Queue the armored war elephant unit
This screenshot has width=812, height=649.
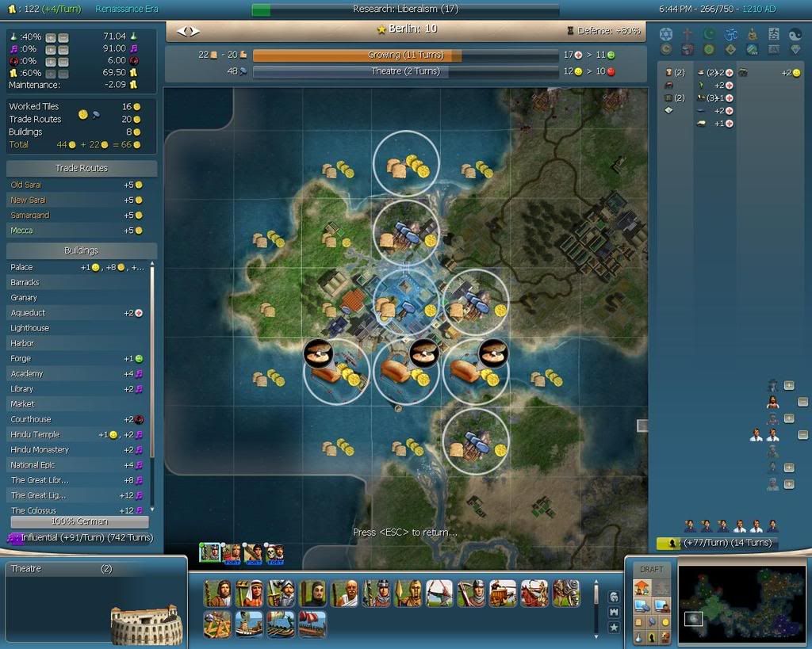[x=566, y=593]
